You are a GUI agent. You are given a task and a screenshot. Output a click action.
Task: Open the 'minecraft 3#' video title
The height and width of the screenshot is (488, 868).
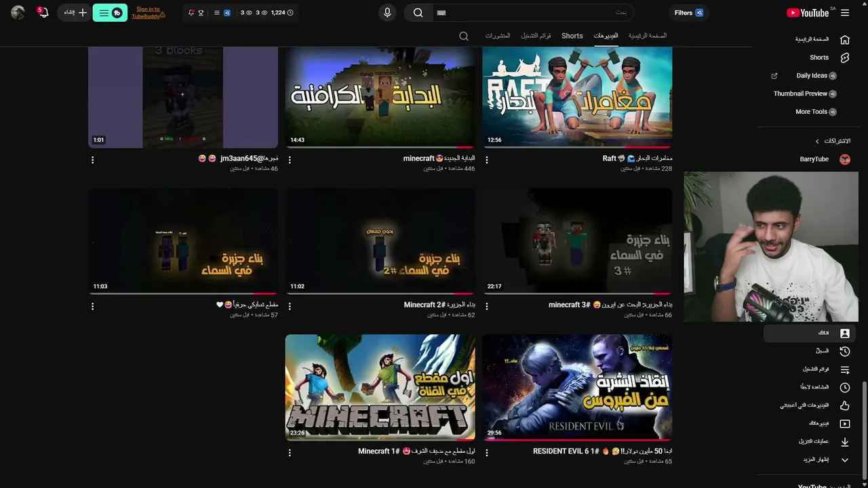[x=610, y=305]
